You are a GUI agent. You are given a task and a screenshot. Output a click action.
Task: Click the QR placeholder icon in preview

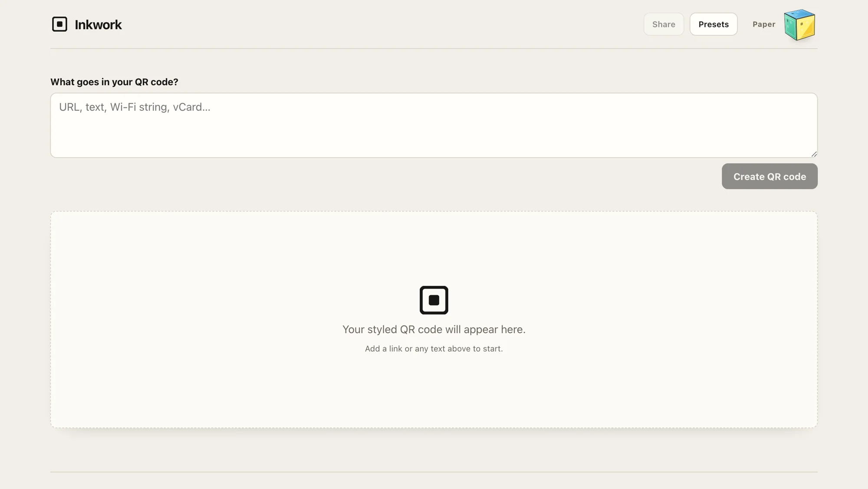tap(434, 300)
